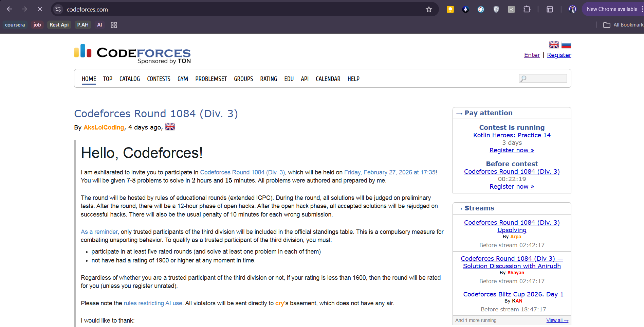Screen dimensions: 644x327
Task: Open the Chrome extensions puzzle icon
Action: pos(527,9)
